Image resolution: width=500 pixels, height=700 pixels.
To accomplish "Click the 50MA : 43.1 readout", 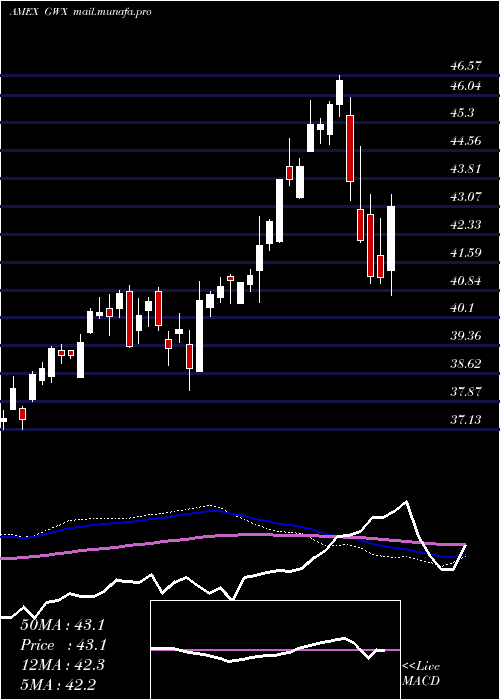I will coord(62,625).
